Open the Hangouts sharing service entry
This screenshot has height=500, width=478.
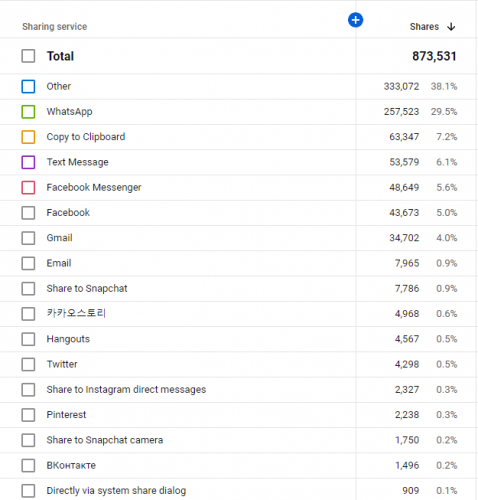pyautogui.click(x=68, y=339)
